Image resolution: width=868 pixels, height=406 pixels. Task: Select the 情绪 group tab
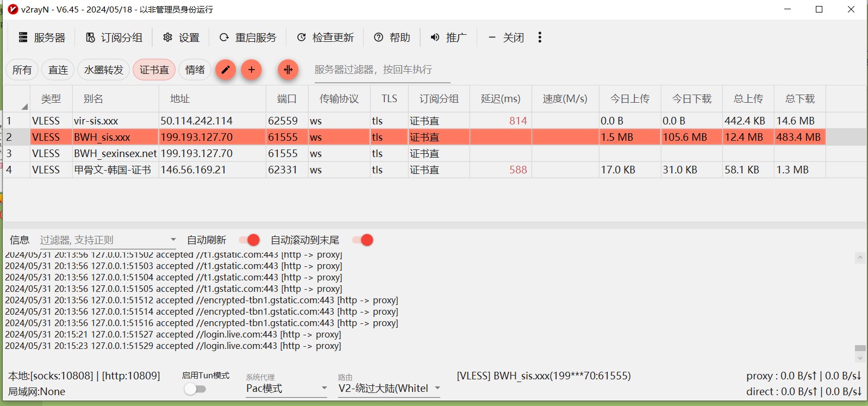[x=195, y=70]
